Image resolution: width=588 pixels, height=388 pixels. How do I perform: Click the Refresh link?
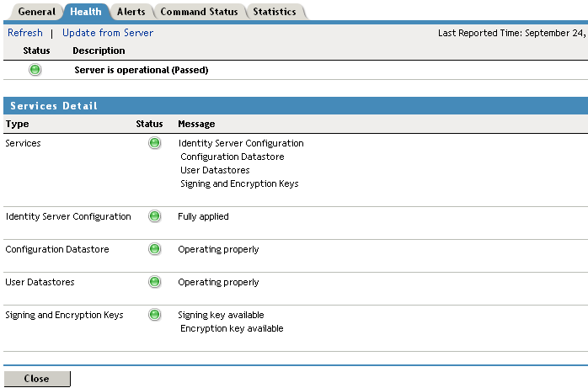click(x=24, y=33)
